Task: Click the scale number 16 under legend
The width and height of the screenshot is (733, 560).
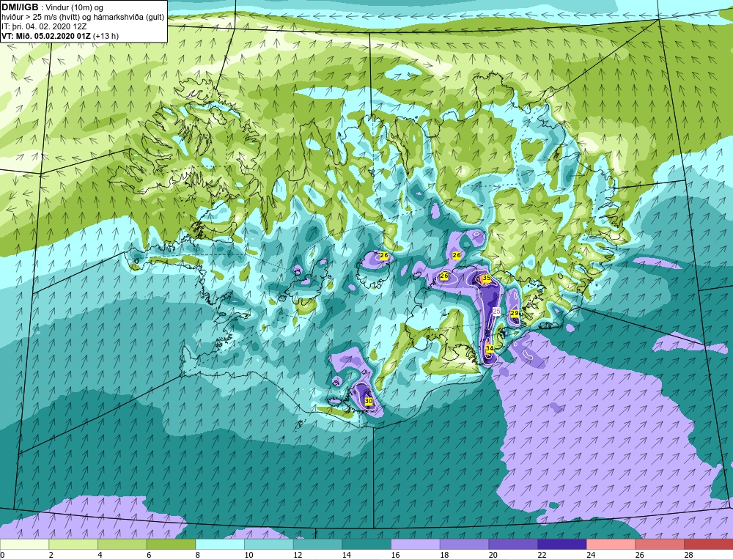Action: [395, 555]
